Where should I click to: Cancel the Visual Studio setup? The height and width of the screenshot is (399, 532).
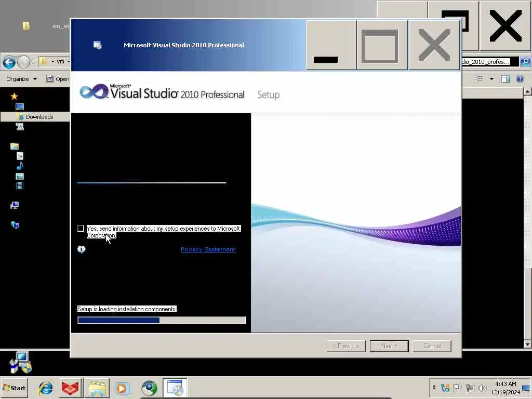tap(432, 346)
